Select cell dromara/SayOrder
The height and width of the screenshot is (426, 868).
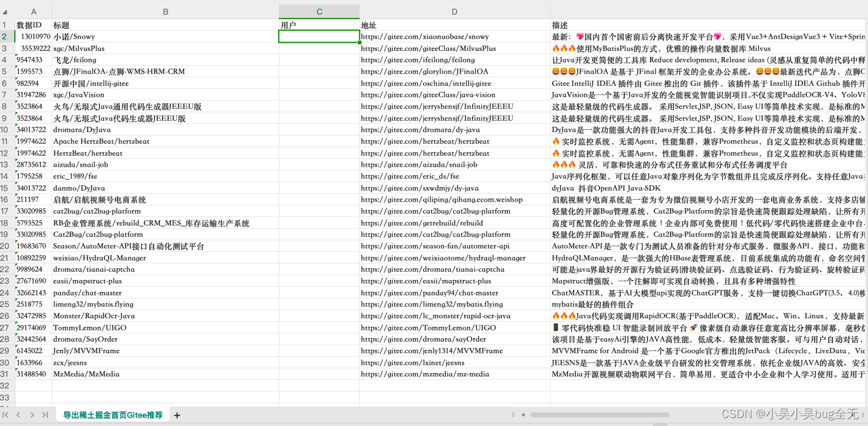tap(165, 340)
